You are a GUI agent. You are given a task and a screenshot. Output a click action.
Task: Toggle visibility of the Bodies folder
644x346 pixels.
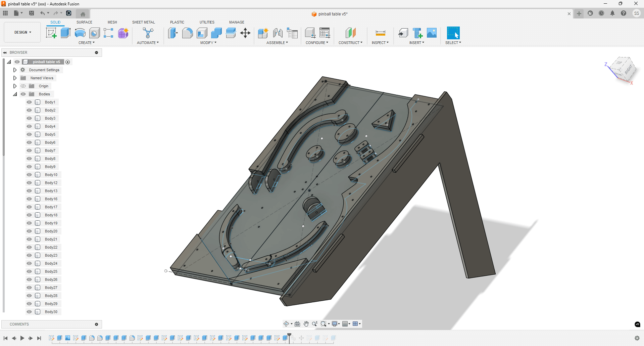coord(23,94)
